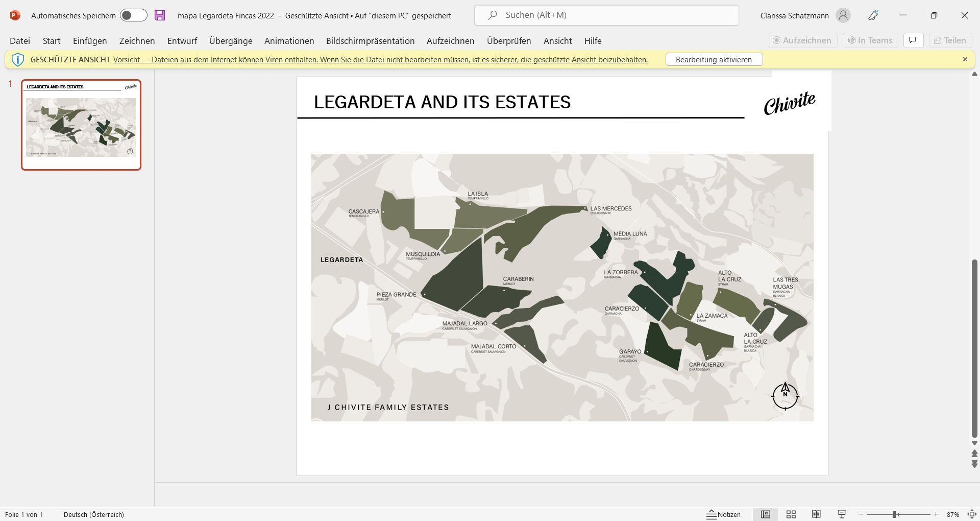Click the Bearbeitung aktivieren button
The width and height of the screenshot is (980, 521).
[714, 60]
